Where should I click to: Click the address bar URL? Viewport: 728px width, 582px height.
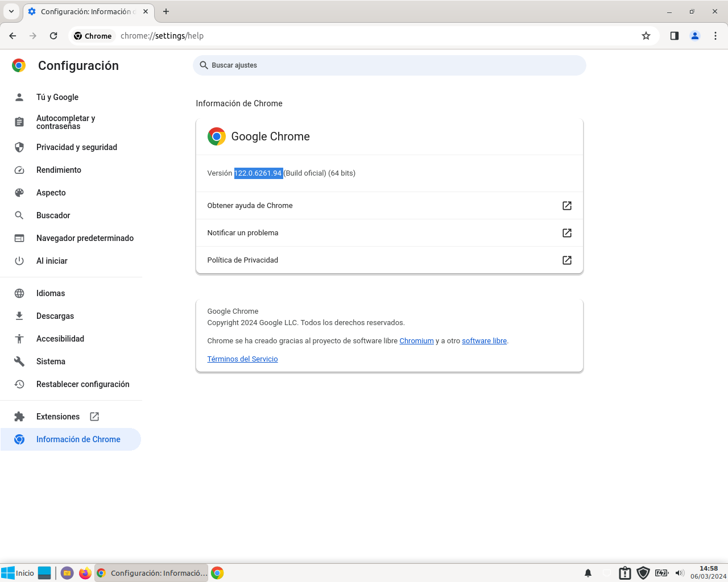[162, 36]
